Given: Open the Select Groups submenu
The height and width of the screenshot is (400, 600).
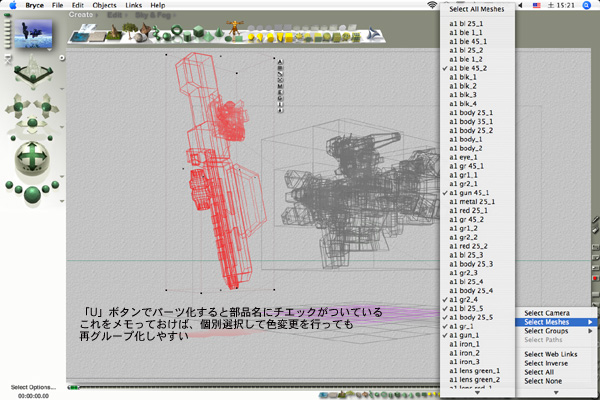Looking at the screenshot, I should [556, 331].
